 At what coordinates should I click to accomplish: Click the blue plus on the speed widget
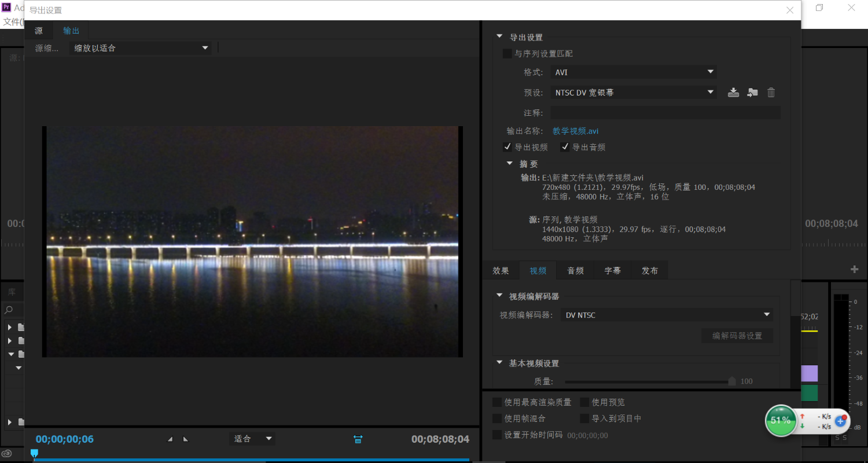(840, 421)
